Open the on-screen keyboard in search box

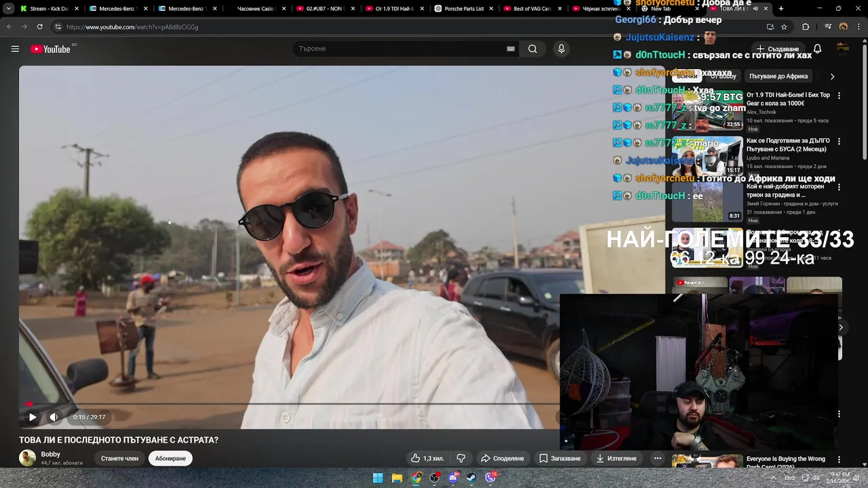pyautogui.click(x=511, y=49)
